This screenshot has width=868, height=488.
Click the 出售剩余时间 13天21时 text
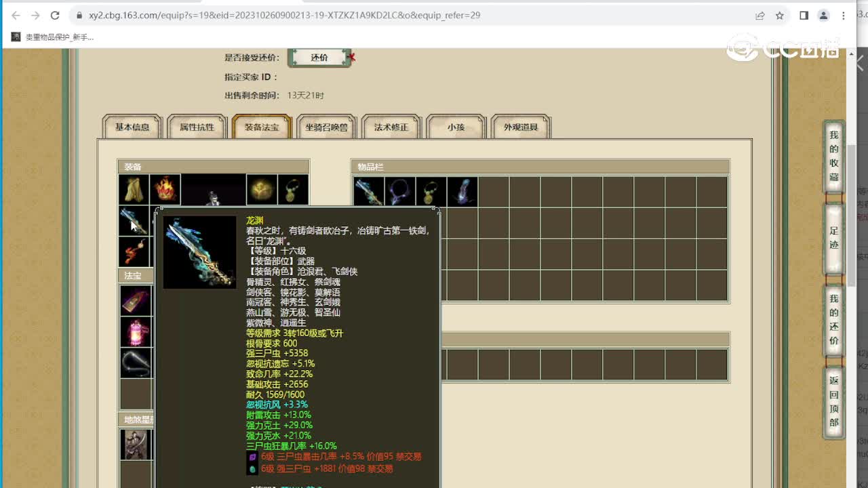(274, 96)
